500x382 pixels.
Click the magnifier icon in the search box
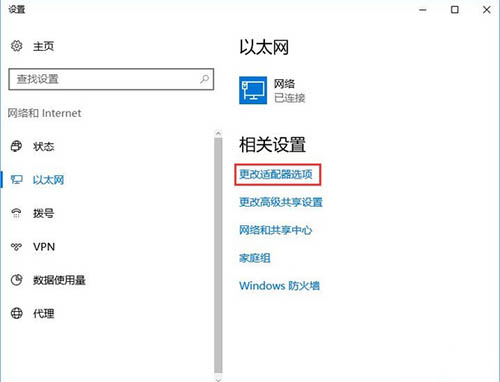pos(204,79)
